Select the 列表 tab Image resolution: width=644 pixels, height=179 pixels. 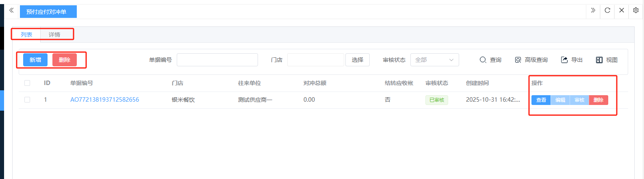pos(26,35)
